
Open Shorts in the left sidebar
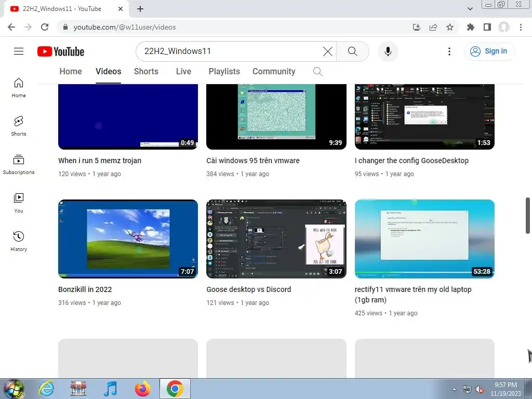[x=19, y=126]
